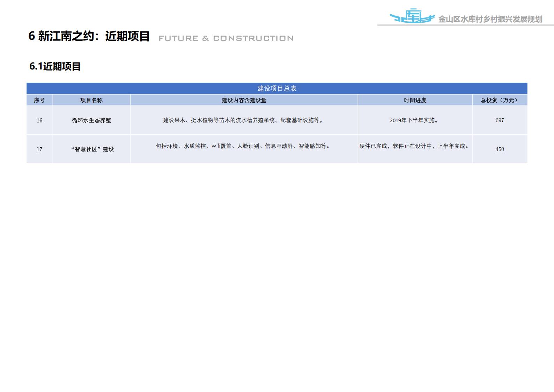Click the 流水槽养殖系统 construction description cell

(x=244, y=120)
